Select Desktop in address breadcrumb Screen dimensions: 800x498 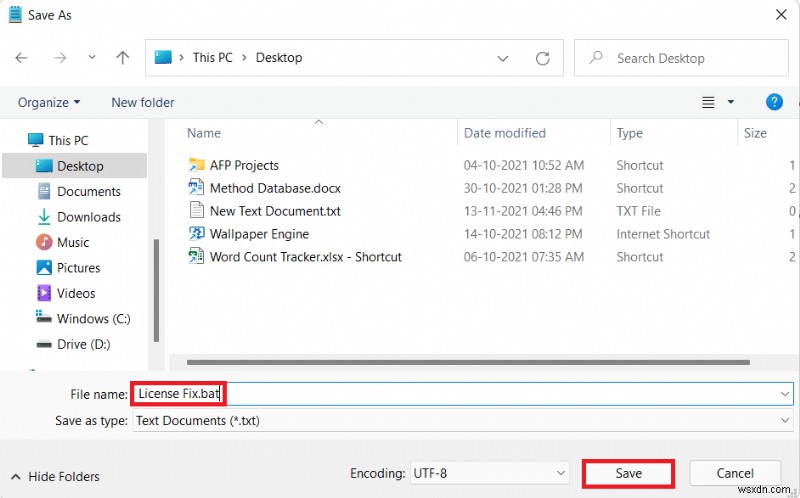(279, 58)
